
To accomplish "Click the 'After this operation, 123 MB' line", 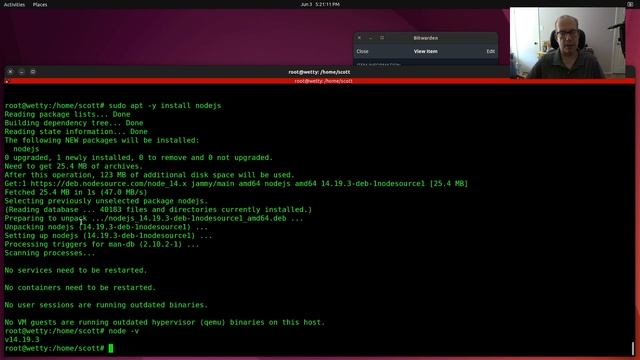I will pos(149,175).
